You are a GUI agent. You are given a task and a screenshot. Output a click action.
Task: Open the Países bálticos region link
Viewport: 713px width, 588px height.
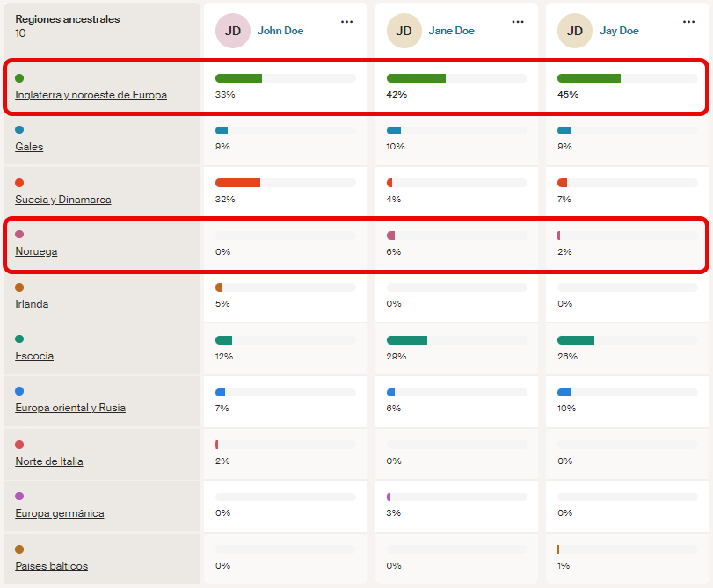pos(51,566)
